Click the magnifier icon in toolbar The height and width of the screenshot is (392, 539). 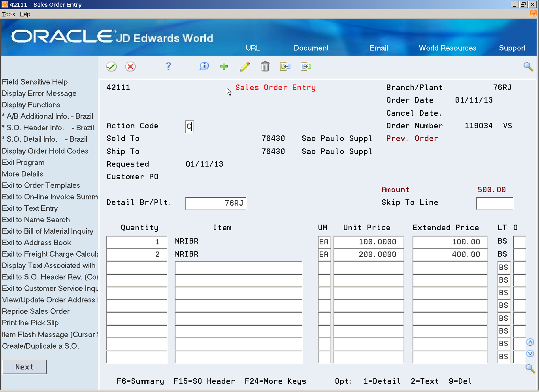pos(528,66)
